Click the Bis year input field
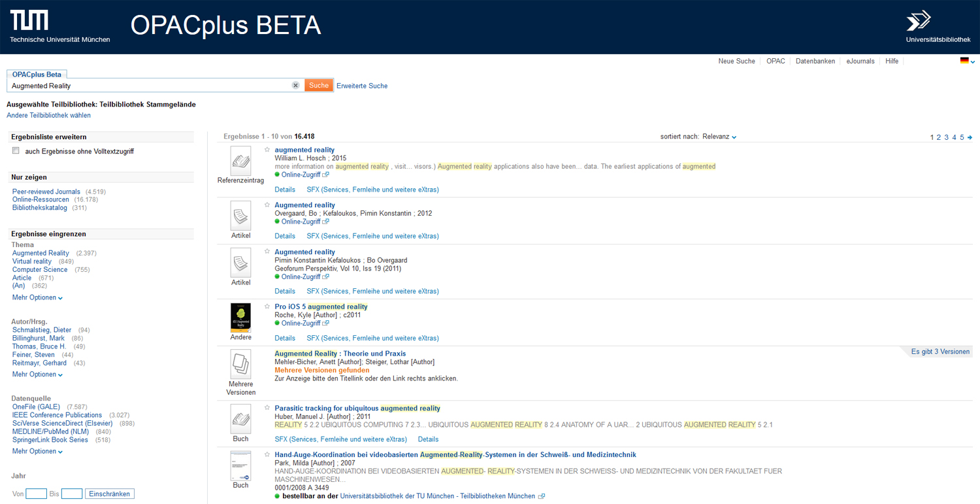Viewport: 980px width, 504px height. coord(72,494)
